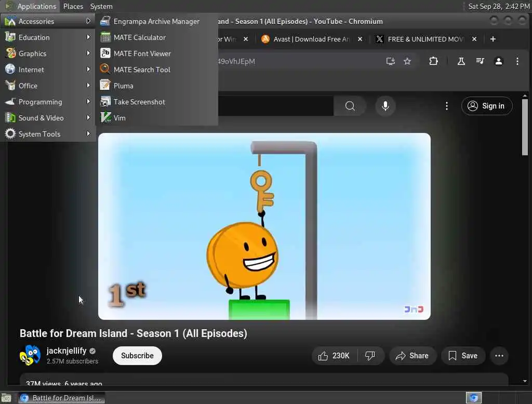
Task: Click the workspace switcher Chromium icon
Action: pyautogui.click(x=474, y=398)
